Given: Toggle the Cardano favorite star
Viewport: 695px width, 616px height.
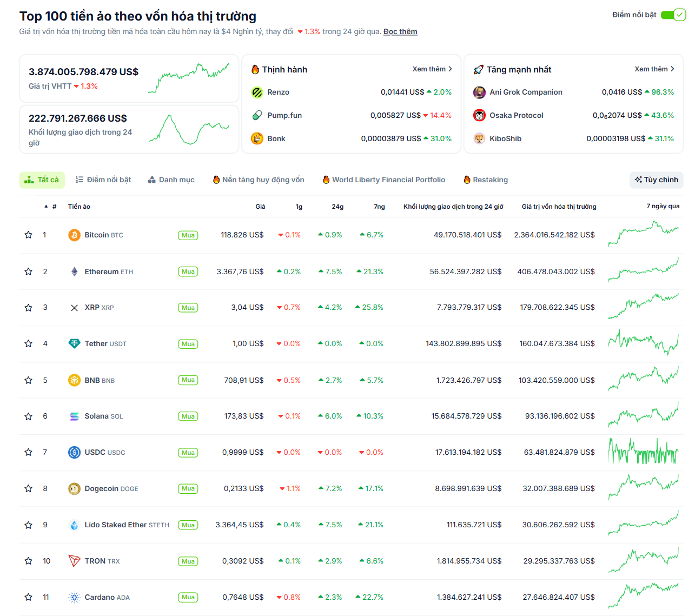Looking at the screenshot, I should click(x=28, y=597).
